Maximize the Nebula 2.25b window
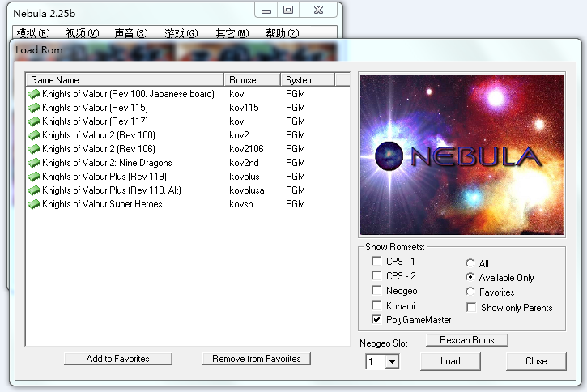The image size is (587, 392). coord(288,11)
